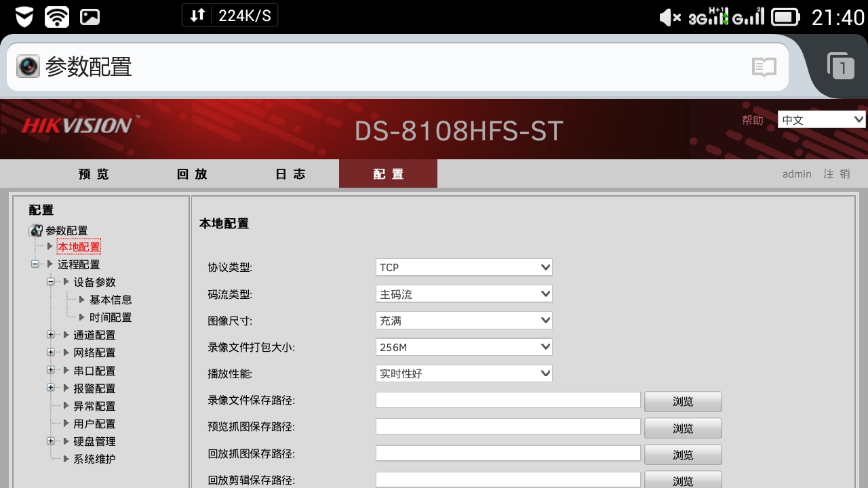Open the 中文 language dropdown

822,120
